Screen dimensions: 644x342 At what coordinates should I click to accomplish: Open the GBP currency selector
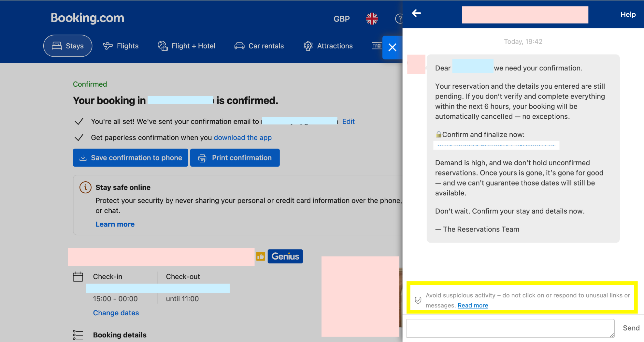point(341,19)
